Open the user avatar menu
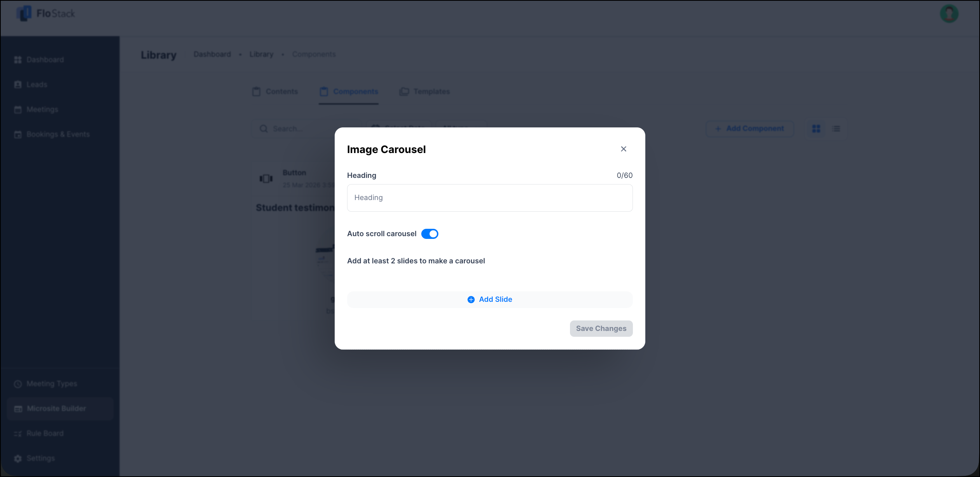The image size is (980, 477). pyautogui.click(x=949, y=14)
